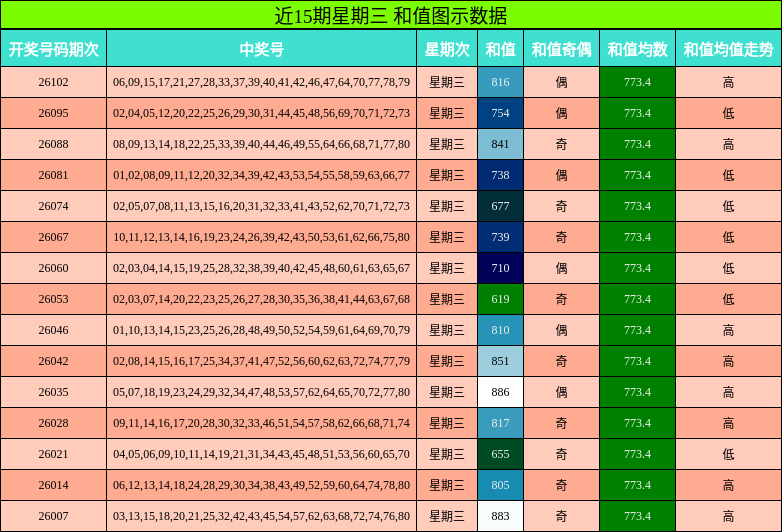Click issue number 26102
The height and width of the screenshot is (532, 782).
point(53,82)
